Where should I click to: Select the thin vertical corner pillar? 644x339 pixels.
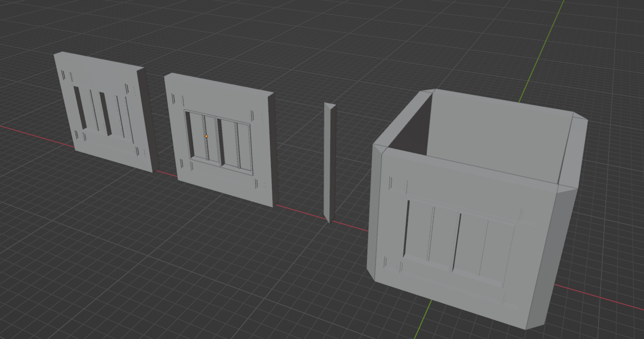point(330,162)
